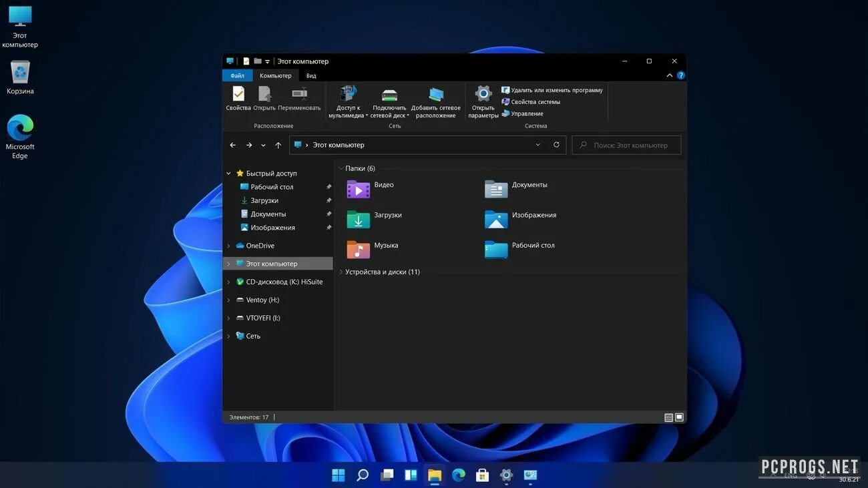Select the Microsoft Edge desktop shortcut
The height and width of the screenshot is (488, 868).
pos(20,137)
